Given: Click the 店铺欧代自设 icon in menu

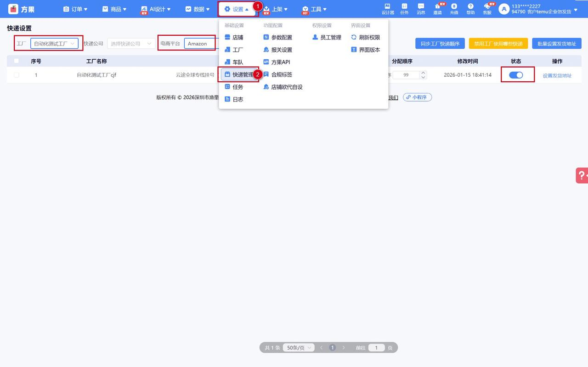Looking at the screenshot, I should pyautogui.click(x=266, y=87).
